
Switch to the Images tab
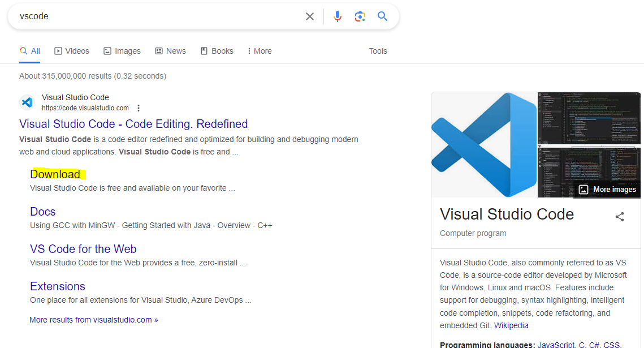click(122, 51)
